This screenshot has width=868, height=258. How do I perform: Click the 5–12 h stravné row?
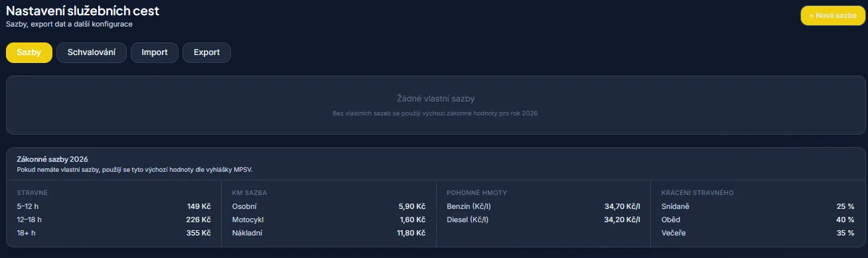pyautogui.click(x=113, y=206)
